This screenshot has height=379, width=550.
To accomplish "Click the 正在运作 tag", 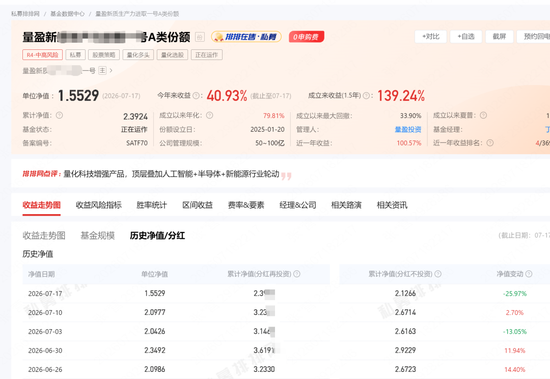I will tap(207, 55).
